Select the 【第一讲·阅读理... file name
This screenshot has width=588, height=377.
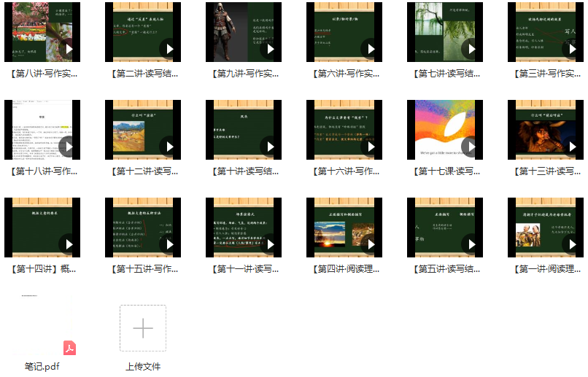point(546,269)
